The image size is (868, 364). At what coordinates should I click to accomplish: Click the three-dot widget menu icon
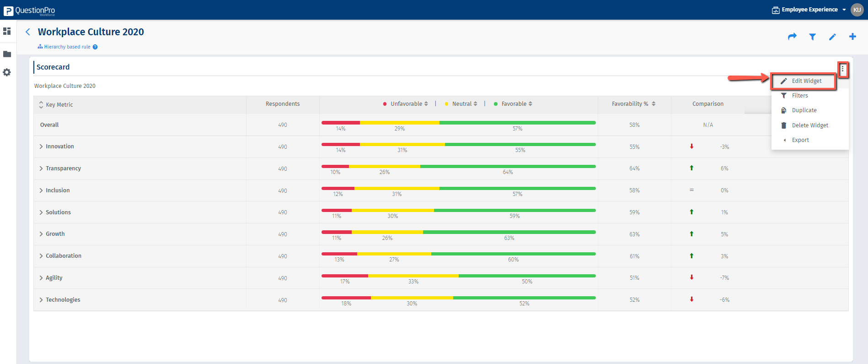(x=843, y=70)
